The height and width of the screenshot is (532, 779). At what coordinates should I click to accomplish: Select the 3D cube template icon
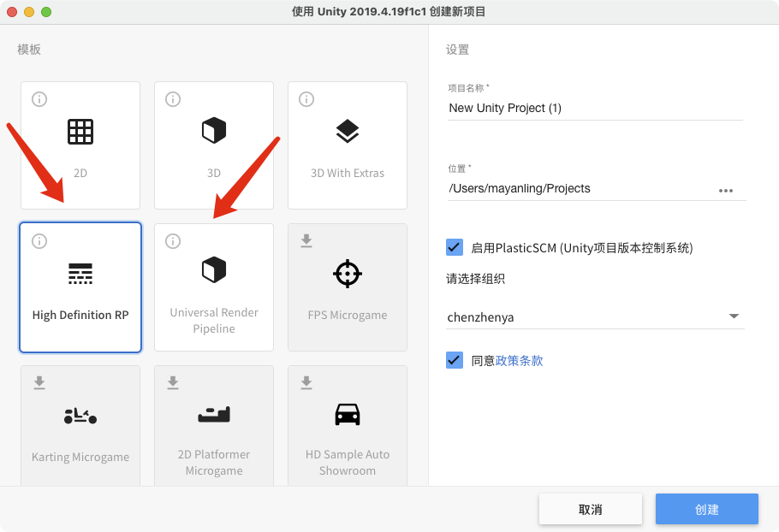[214, 131]
